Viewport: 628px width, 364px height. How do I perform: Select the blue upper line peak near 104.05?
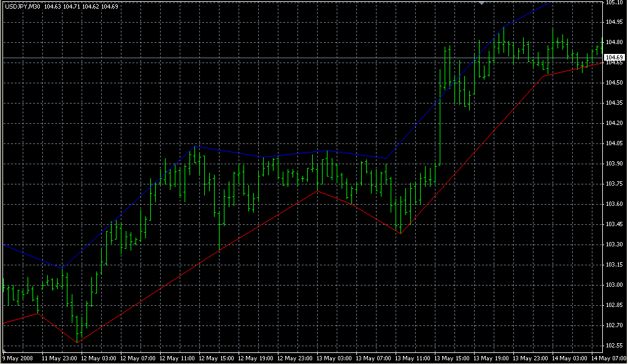point(196,146)
